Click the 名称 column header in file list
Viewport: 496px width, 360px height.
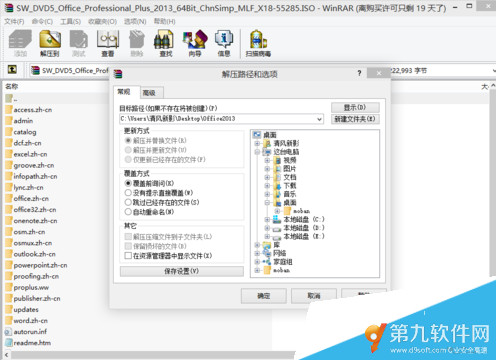12,87
